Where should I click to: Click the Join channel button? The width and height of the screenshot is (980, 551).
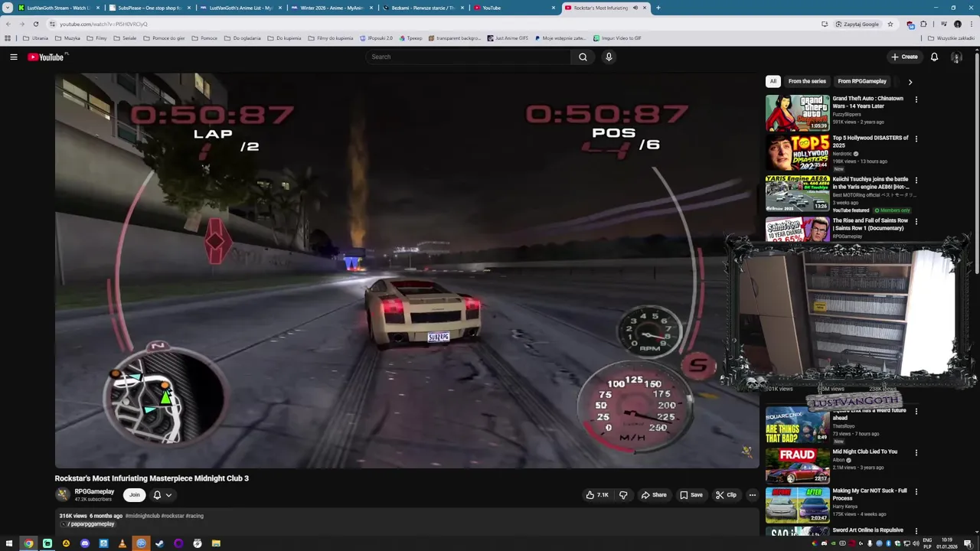[x=134, y=495]
